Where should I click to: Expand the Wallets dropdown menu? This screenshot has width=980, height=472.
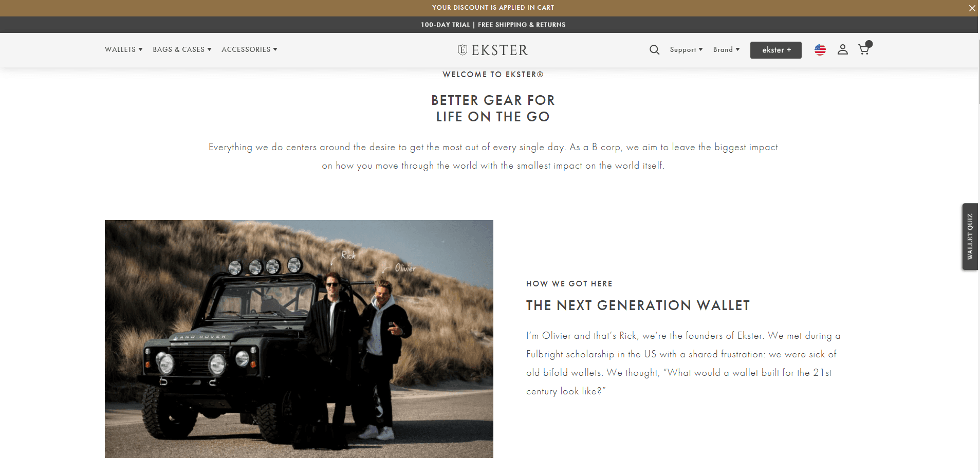pyautogui.click(x=123, y=49)
